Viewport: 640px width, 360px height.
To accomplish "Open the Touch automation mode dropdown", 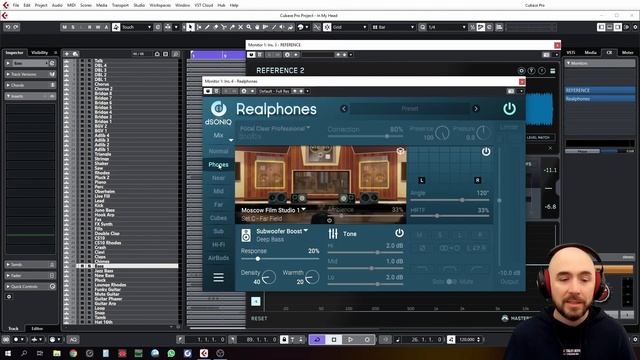I will pyautogui.click(x=136, y=27).
